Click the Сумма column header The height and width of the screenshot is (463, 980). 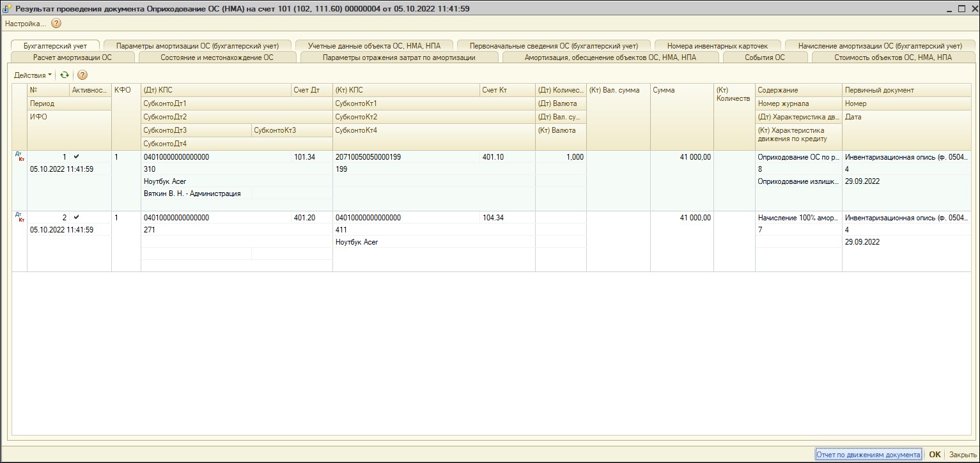click(682, 117)
